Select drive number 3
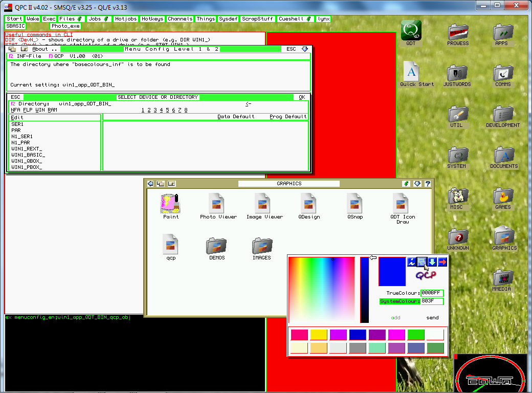532x393 pixels. [x=155, y=110]
